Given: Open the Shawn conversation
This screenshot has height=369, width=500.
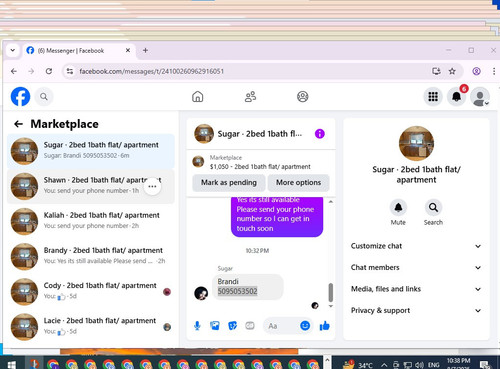Looking at the screenshot, I should pyautogui.click(x=91, y=186).
